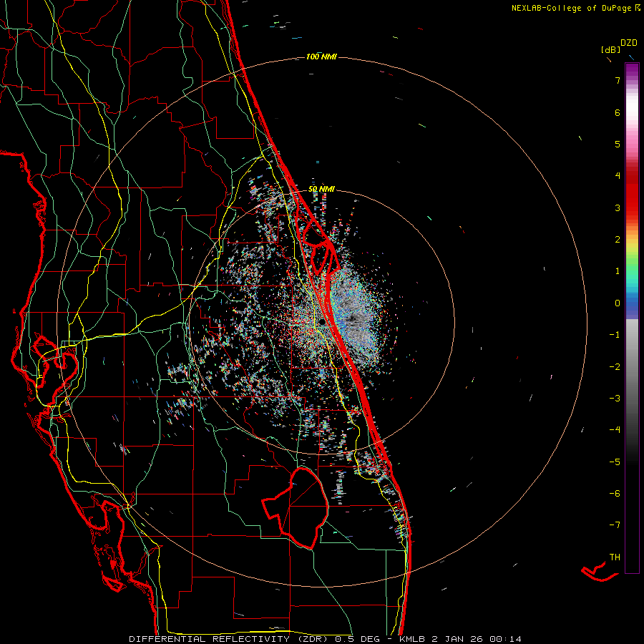Select the "0" scale label

[618, 303]
